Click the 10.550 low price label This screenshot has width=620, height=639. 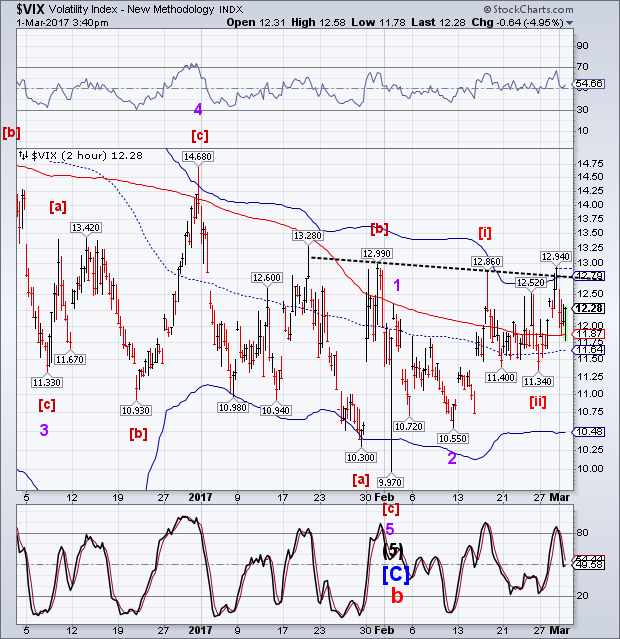tap(452, 438)
